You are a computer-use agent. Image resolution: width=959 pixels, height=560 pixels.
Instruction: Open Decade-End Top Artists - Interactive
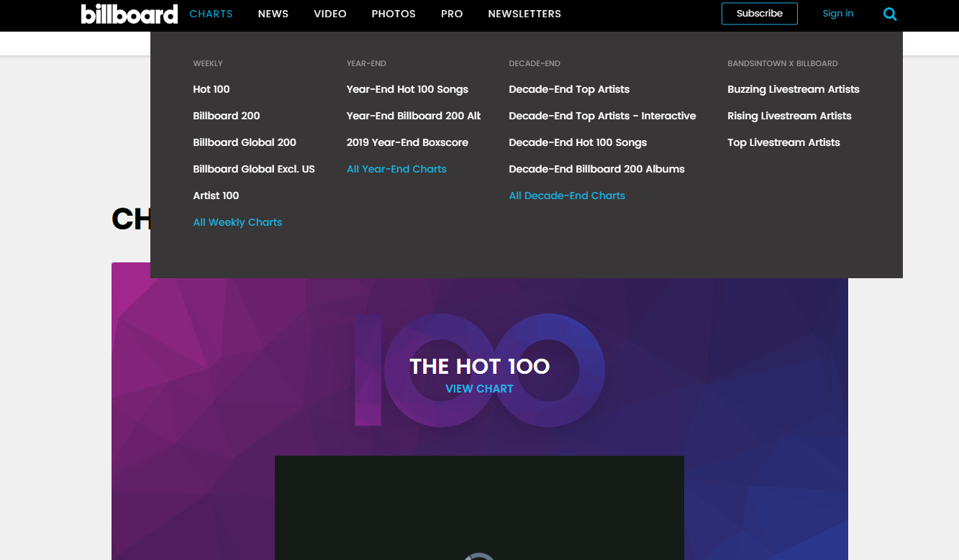pos(602,116)
